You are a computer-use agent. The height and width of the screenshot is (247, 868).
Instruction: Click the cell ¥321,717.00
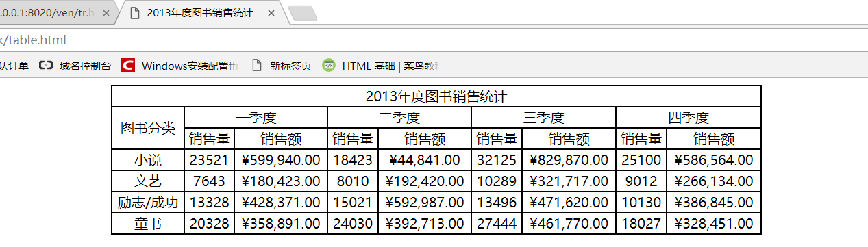point(569,181)
